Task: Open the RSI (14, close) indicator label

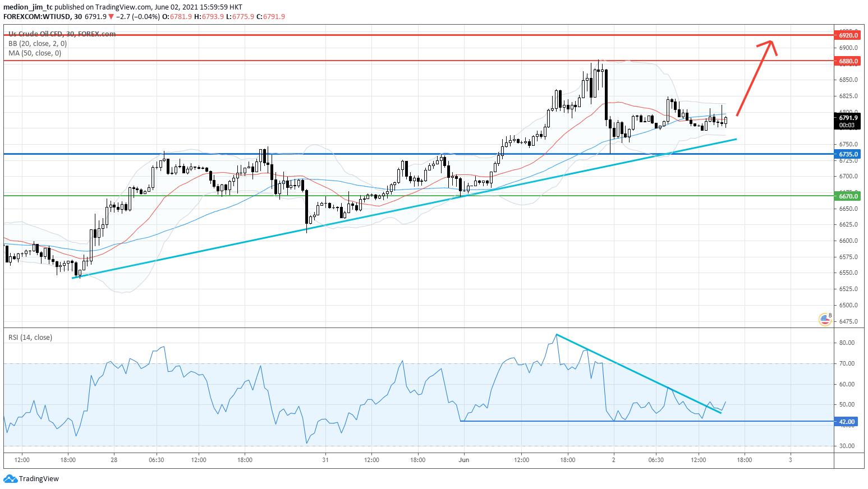Action: click(x=30, y=337)
